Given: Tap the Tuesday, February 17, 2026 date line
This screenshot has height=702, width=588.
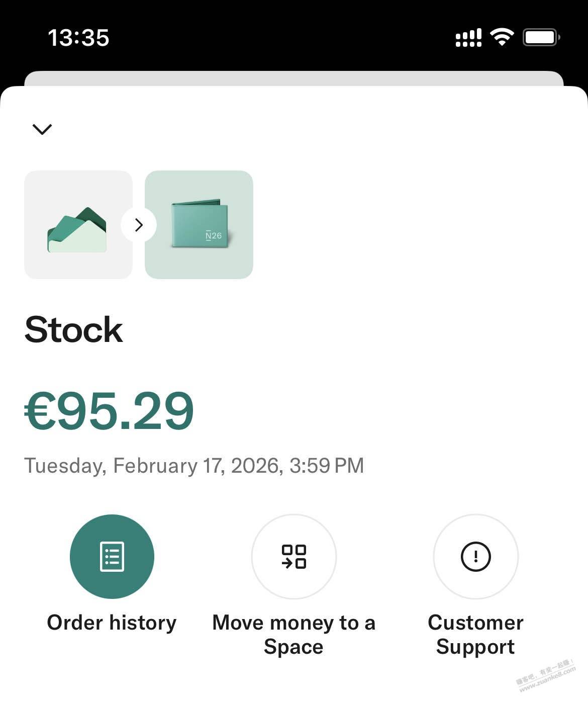Looking at the screenshot, I should (x=194, y=466).
